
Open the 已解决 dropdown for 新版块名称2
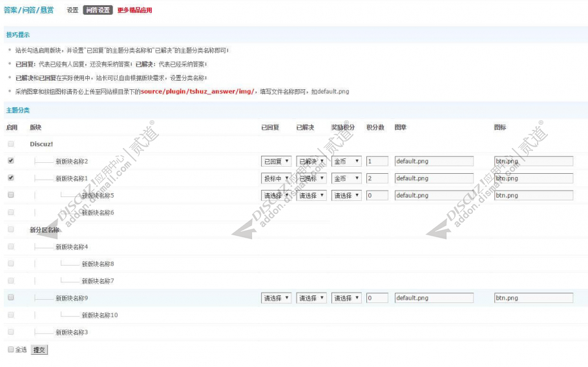[x=311, y=161]
